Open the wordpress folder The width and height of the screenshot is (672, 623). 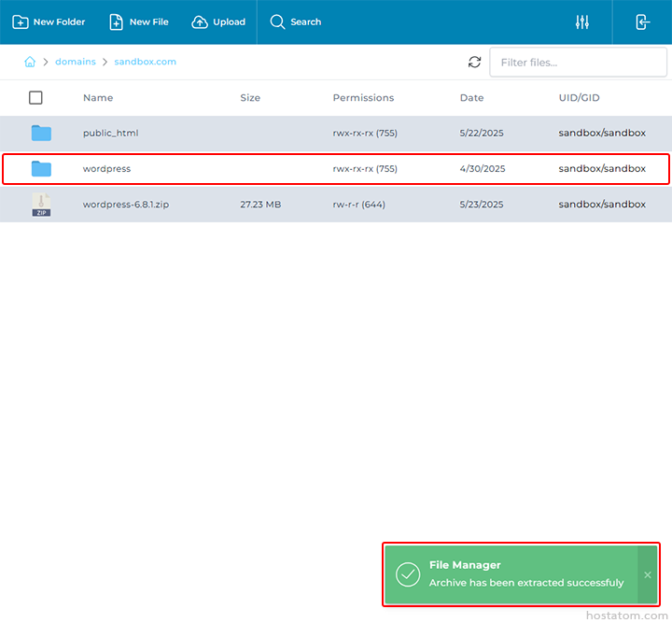[x=106, y=169]
